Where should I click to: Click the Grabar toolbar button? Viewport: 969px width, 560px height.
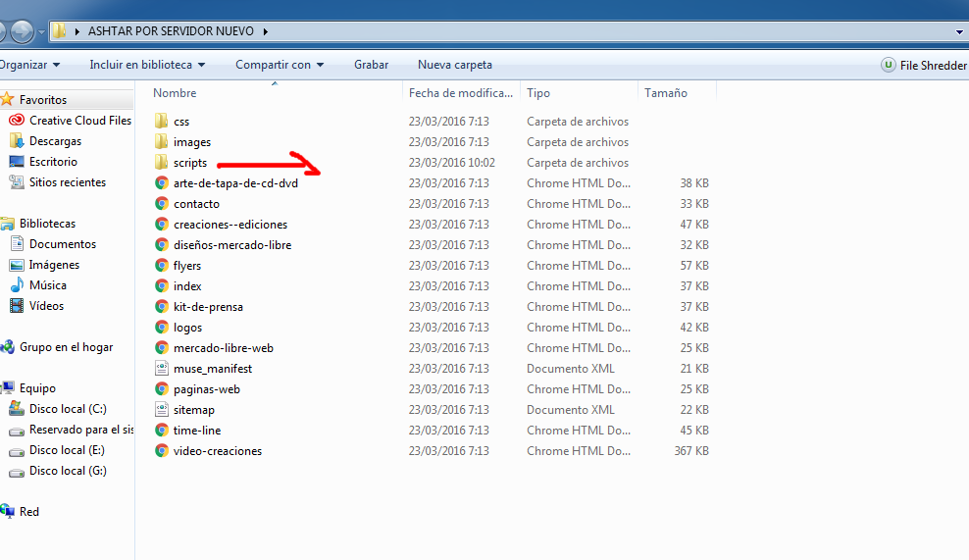[371, 65]
